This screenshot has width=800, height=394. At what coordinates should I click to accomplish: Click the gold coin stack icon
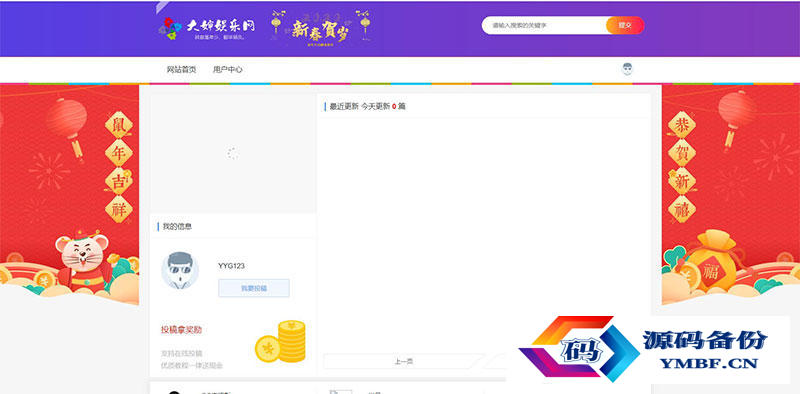(281, 341)
